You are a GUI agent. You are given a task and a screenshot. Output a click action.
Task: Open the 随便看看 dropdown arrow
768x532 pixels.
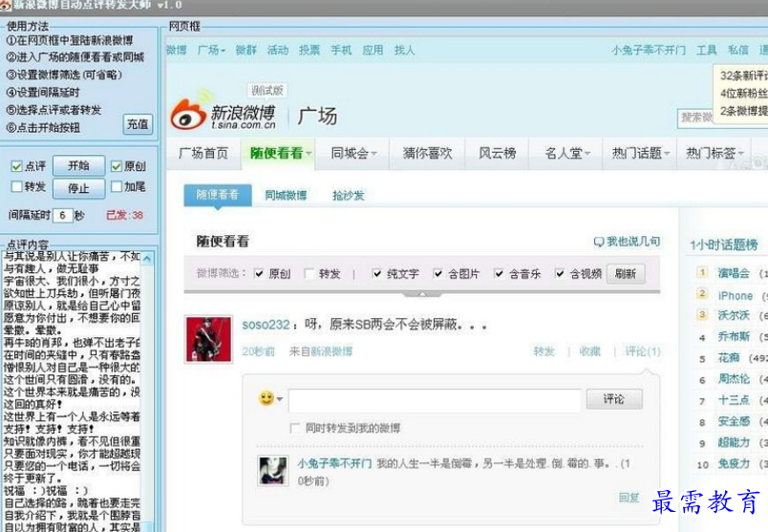click(309, 154)
